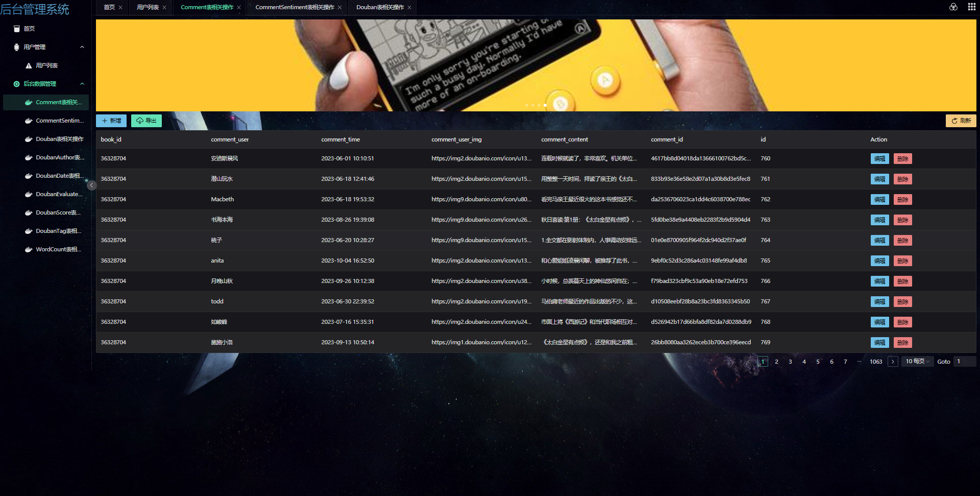Click the todd user cell
980x496 pixels.
pos(217,301)
